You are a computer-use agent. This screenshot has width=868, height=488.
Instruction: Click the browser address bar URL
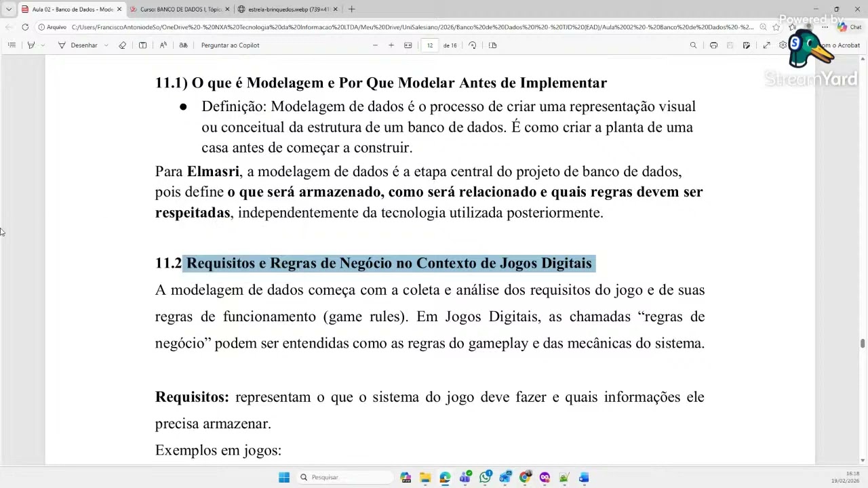tap(412, 27)
